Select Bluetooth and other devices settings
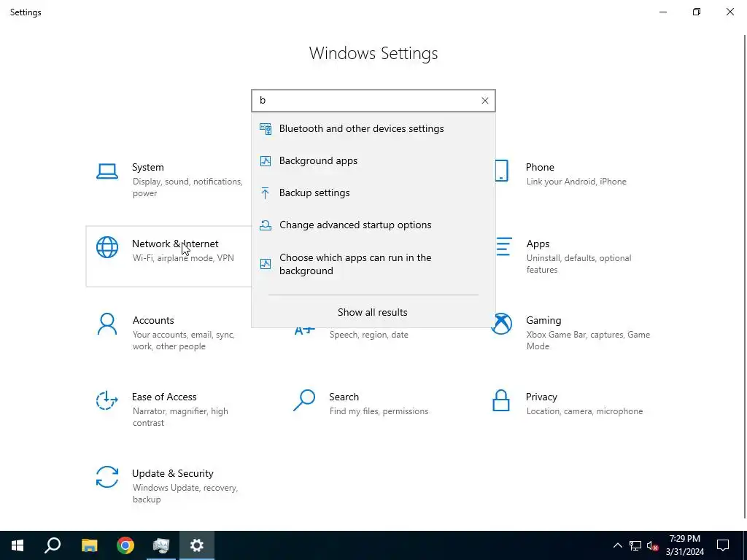Screen dimensions: 747x560 (x=373, y=128)
